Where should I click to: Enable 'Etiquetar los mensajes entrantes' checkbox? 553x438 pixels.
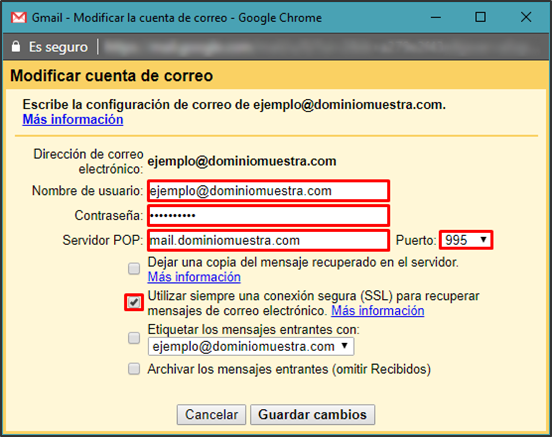pyautogui.click(x=134, y=338)
